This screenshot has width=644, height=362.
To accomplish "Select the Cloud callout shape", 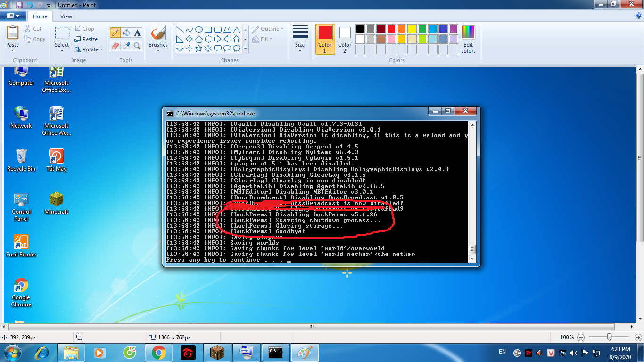I will (x=236, y=48).
